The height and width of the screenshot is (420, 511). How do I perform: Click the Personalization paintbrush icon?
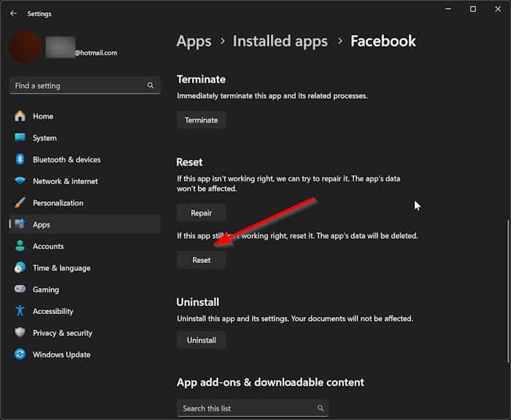[20, 202]
